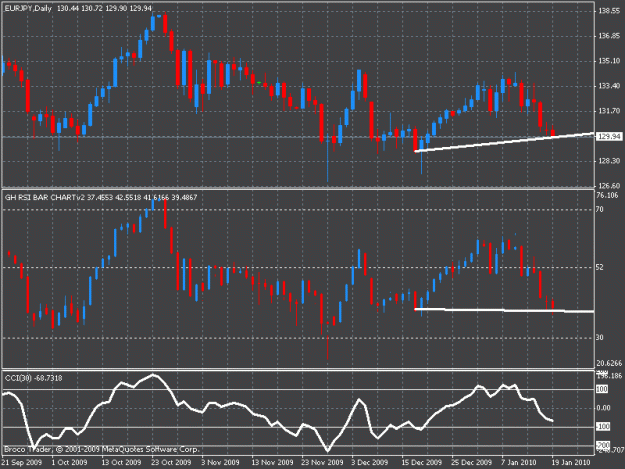625x469 pixels.
Task: Select the RSI scale level 70
Action: point(600,209)
